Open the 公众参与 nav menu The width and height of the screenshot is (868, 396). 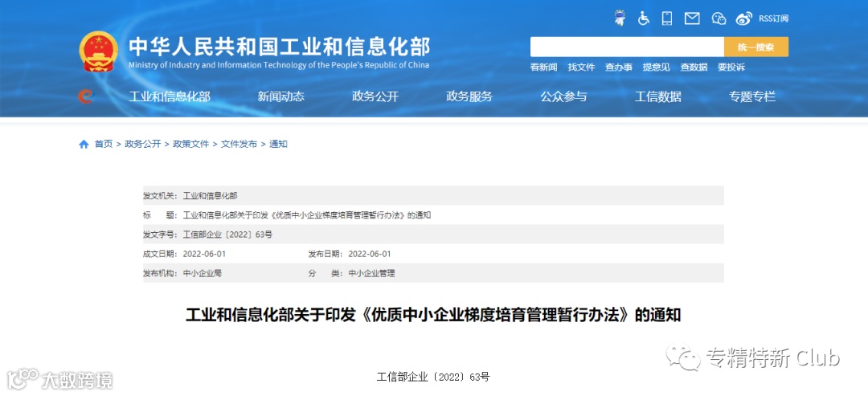pos(563,96)
